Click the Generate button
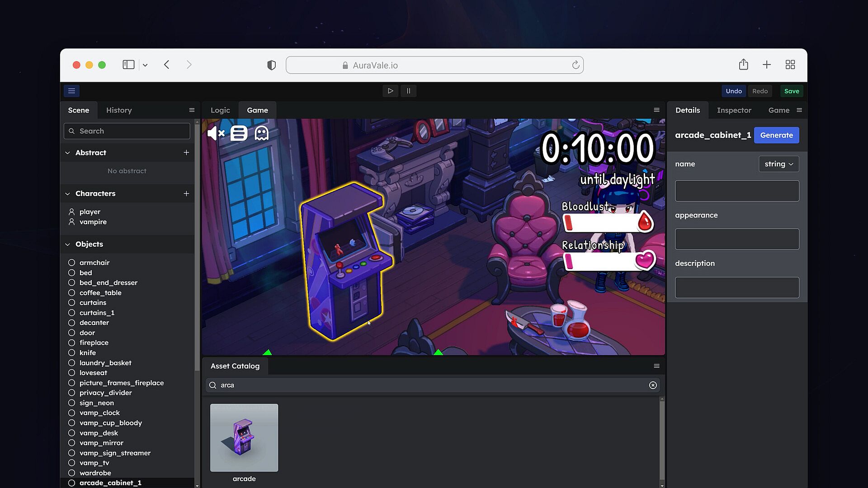This screenshot has width=868, height=488. click(x=776, y=135)
